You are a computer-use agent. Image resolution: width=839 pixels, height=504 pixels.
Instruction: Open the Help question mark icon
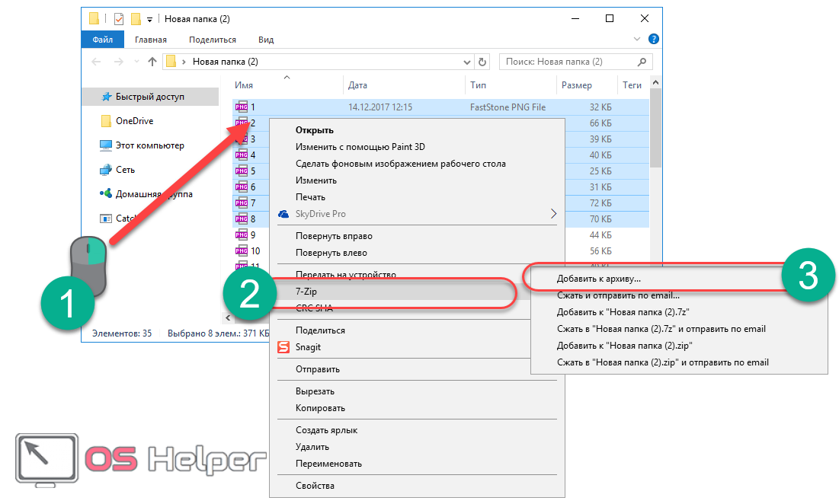click(653, 39)
